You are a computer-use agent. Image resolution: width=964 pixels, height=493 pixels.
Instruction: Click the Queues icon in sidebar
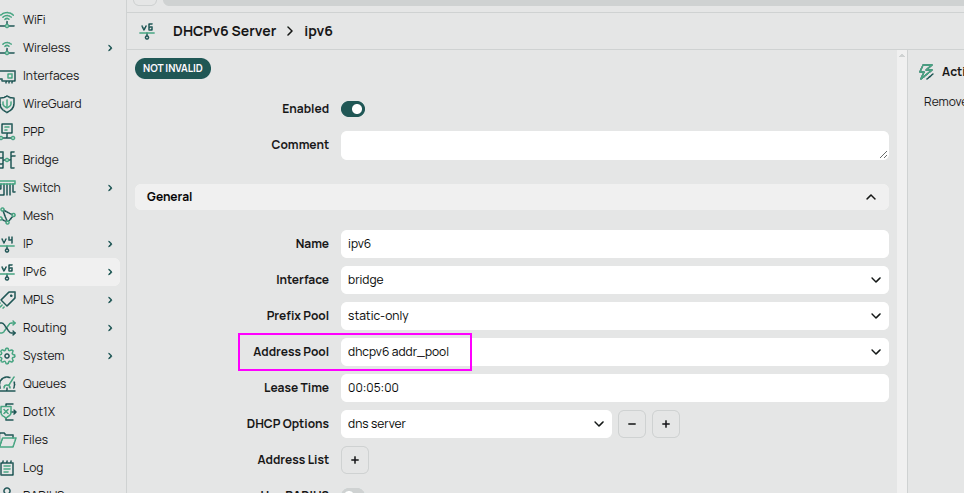(9, 384)
